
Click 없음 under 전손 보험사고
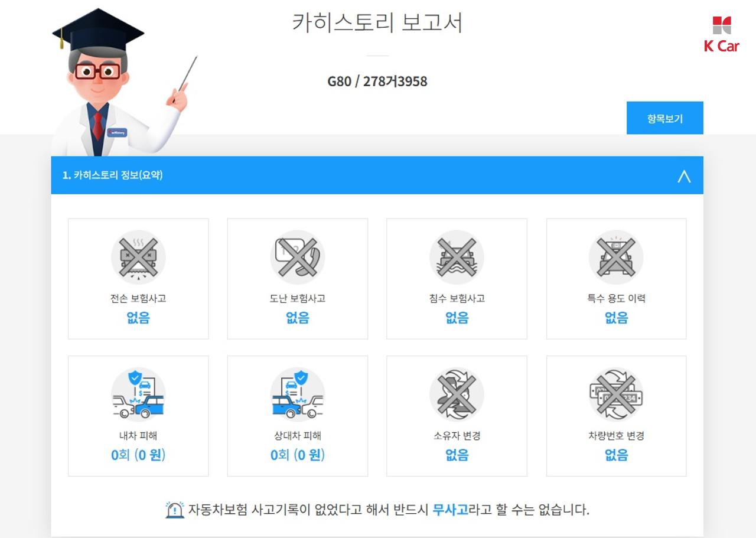(x=138, y=318)
